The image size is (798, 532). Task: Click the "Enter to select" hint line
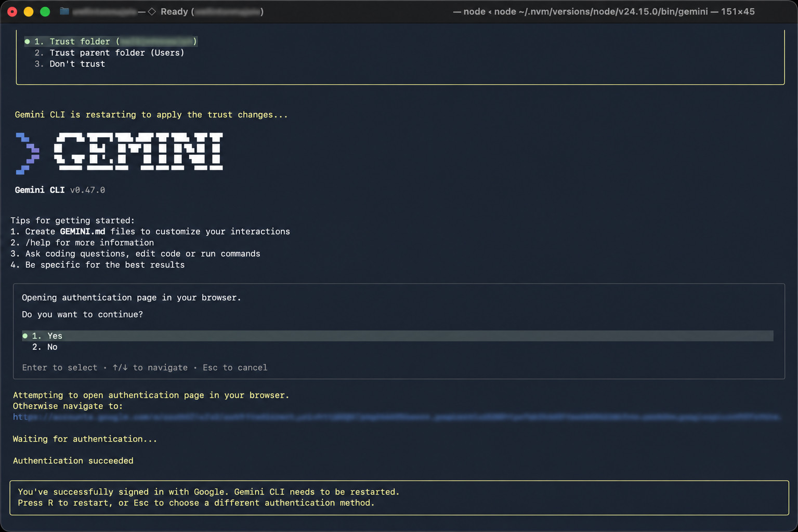coord(145,368)
